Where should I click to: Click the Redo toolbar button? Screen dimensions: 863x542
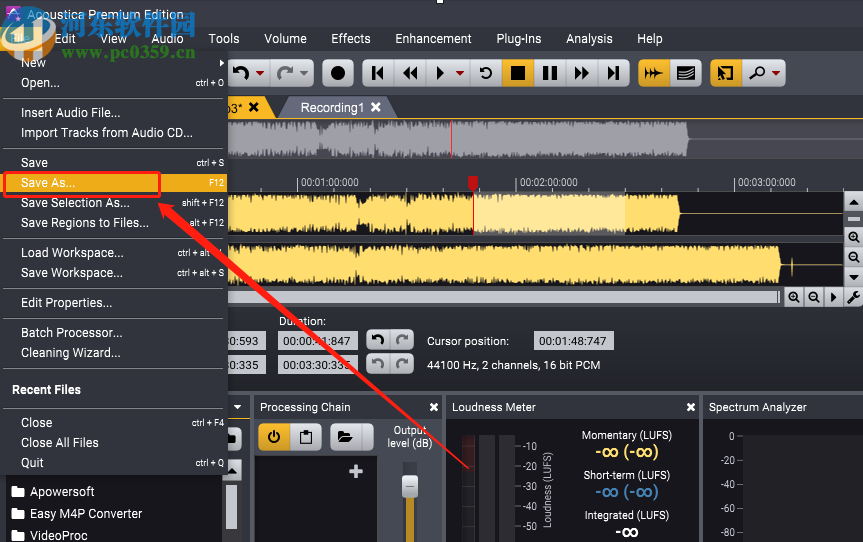285,73
